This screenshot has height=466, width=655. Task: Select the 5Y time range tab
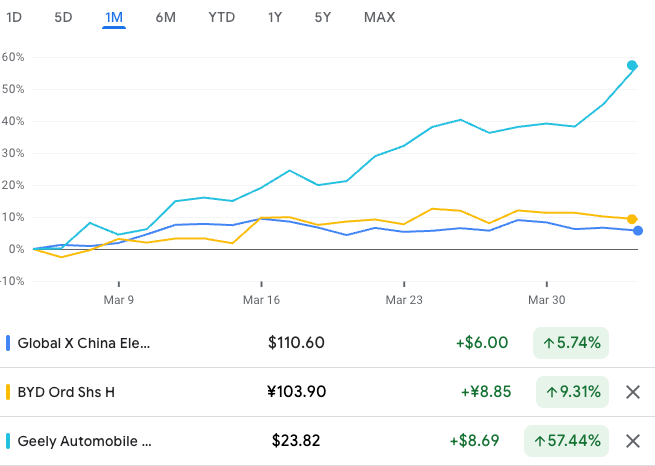coord(322,17)
